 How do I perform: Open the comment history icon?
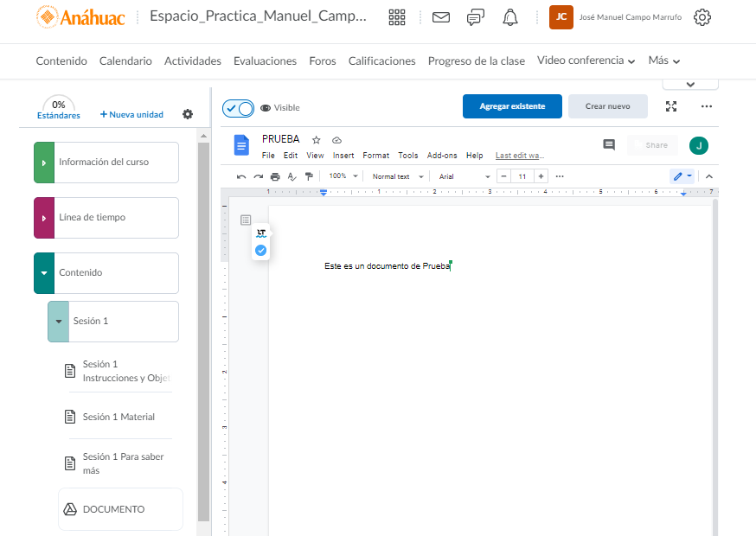coord(609,145)
